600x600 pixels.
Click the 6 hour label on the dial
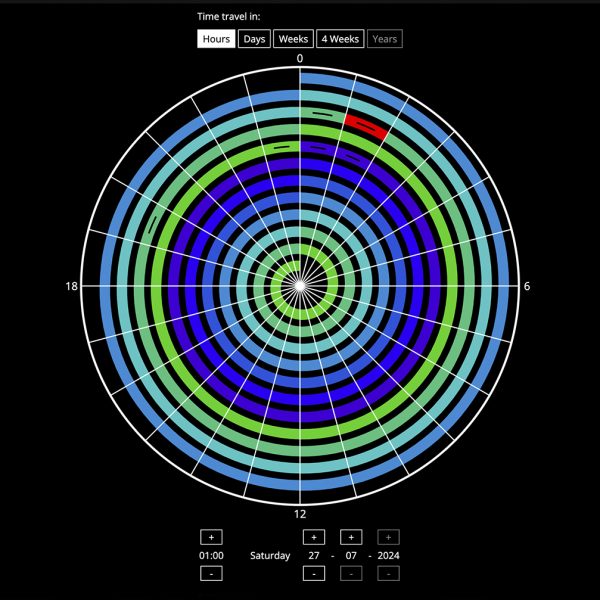tap(526, 286)
